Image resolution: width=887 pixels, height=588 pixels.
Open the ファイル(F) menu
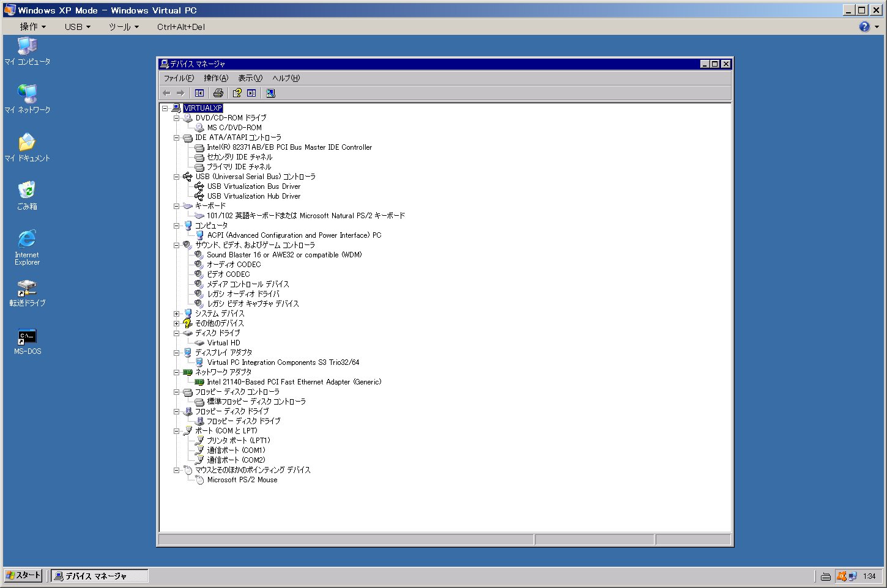coord(179,78)
